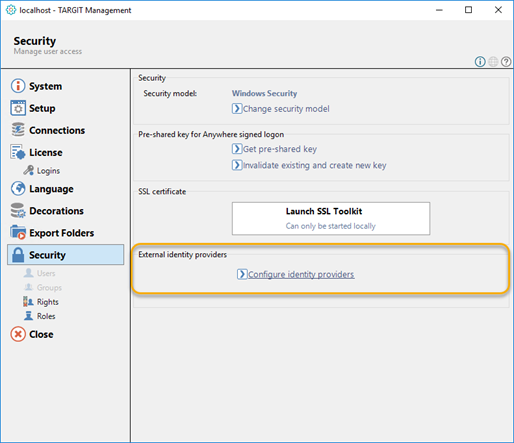514x443 pixels.
Task: Open Rights under Security
Action: [41, 302]
